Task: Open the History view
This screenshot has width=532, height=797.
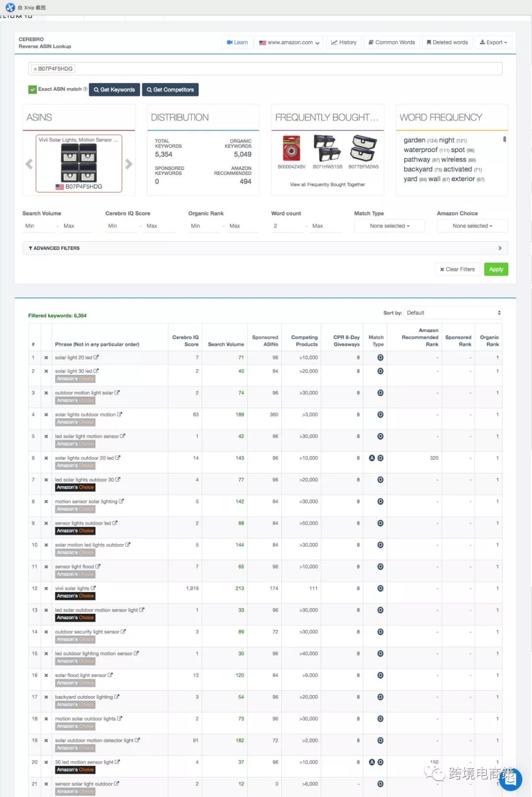Action: (x=344, y=42)
